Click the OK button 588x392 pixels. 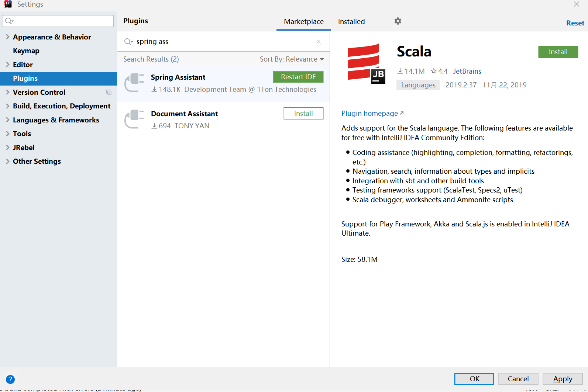coord(474,379)
